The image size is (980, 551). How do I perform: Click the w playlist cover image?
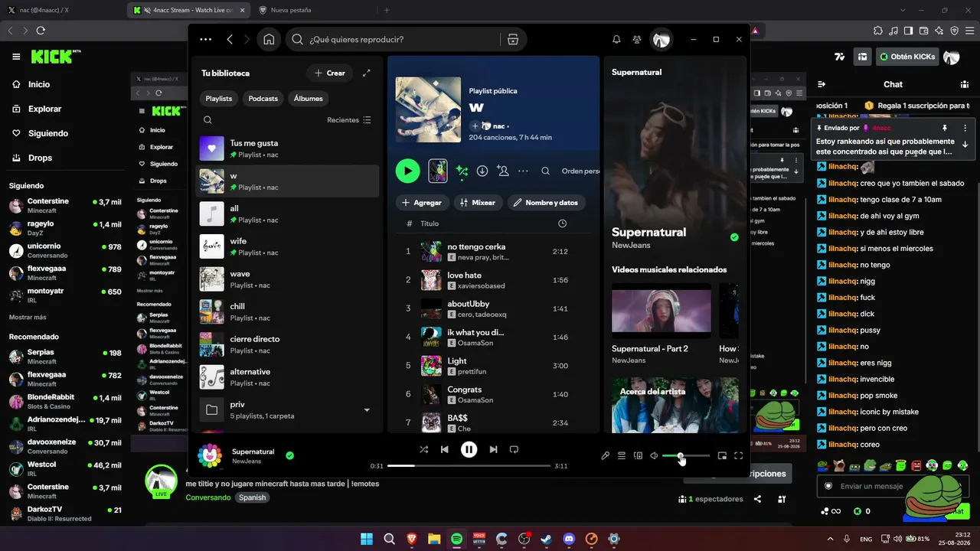tap(428, 109)
